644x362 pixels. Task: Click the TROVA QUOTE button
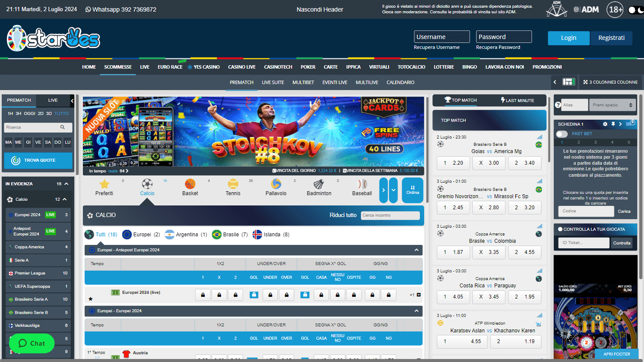[38, 160]
